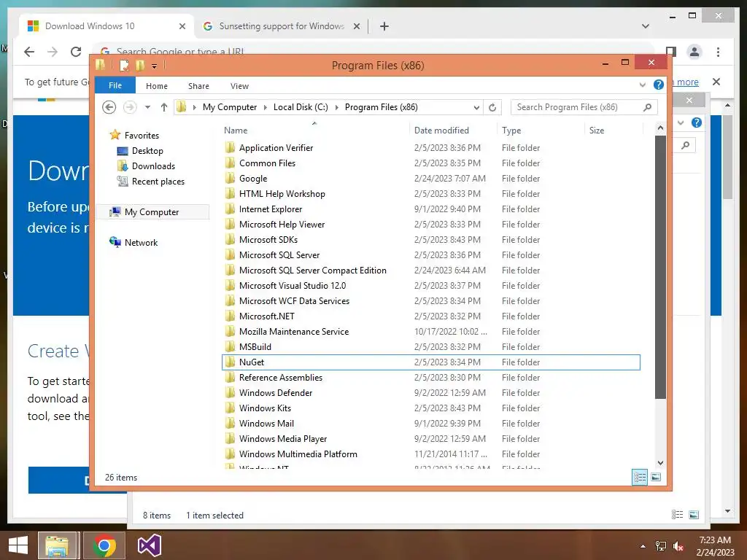
Task: Click the file list vertical scrollbar thumb
Action: point(660,267)
